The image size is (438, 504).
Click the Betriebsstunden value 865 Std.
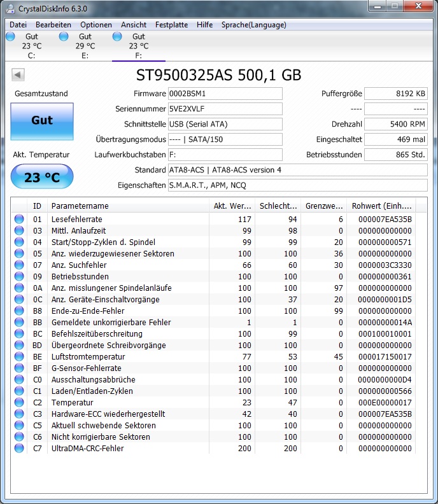click(396, 155)
